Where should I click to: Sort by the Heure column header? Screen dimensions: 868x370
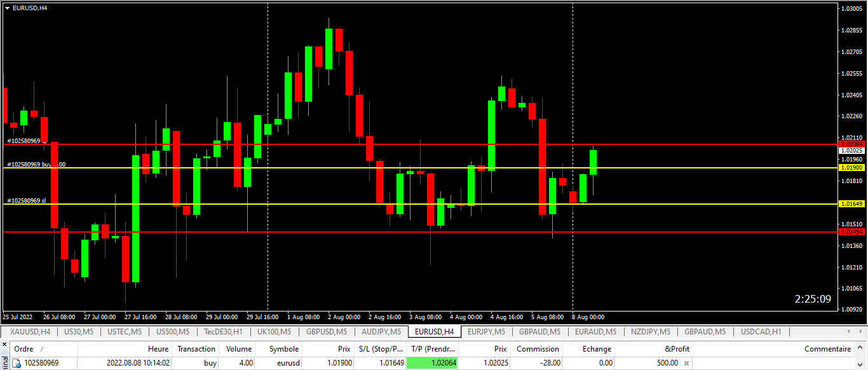pos(125,349)
